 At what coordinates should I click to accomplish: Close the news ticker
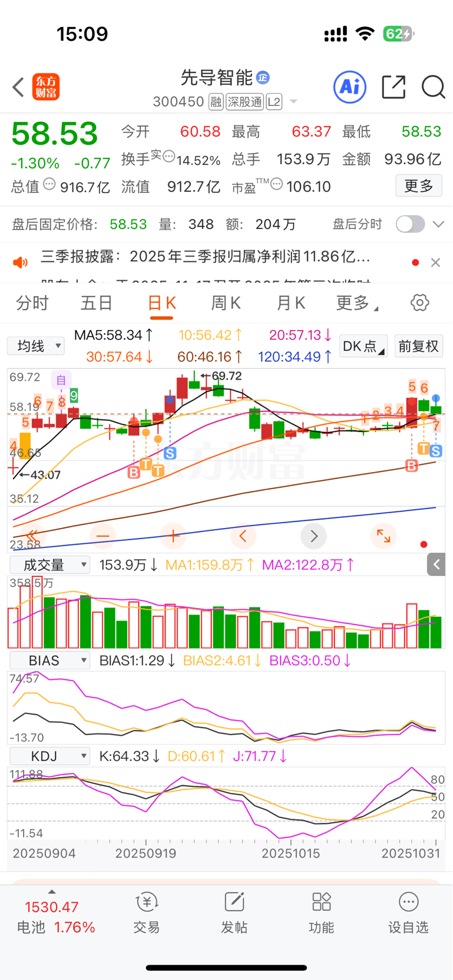[435, 263]
